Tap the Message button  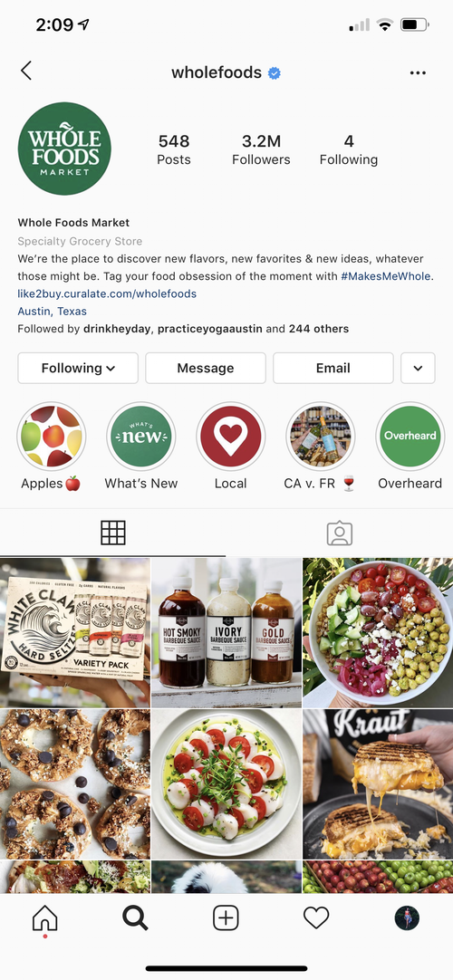click(206, 368)
